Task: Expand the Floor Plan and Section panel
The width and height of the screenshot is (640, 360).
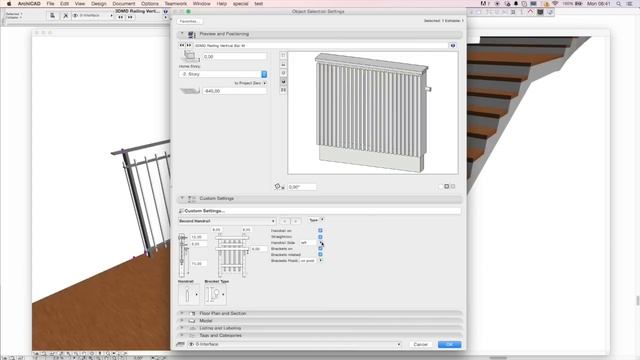Action: tap(182, 313)
